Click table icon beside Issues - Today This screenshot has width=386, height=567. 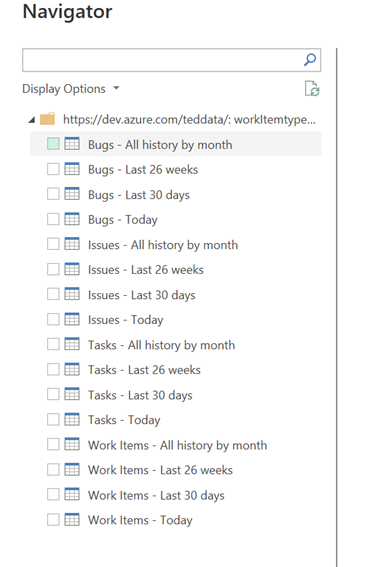pos(72,319)
